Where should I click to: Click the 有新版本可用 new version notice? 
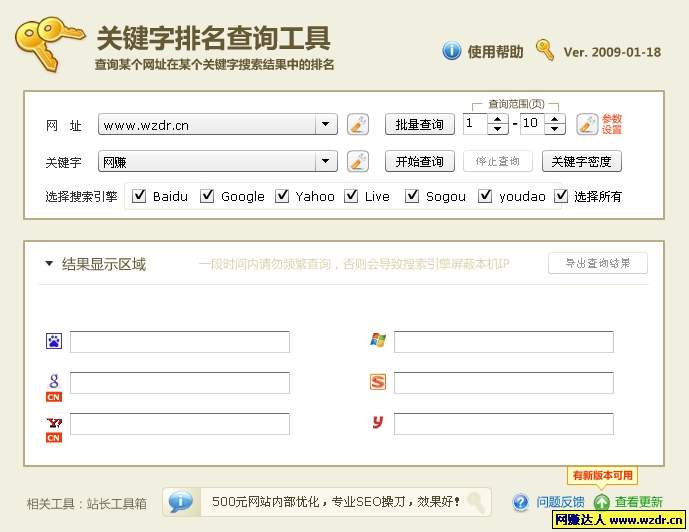[602, 475]
